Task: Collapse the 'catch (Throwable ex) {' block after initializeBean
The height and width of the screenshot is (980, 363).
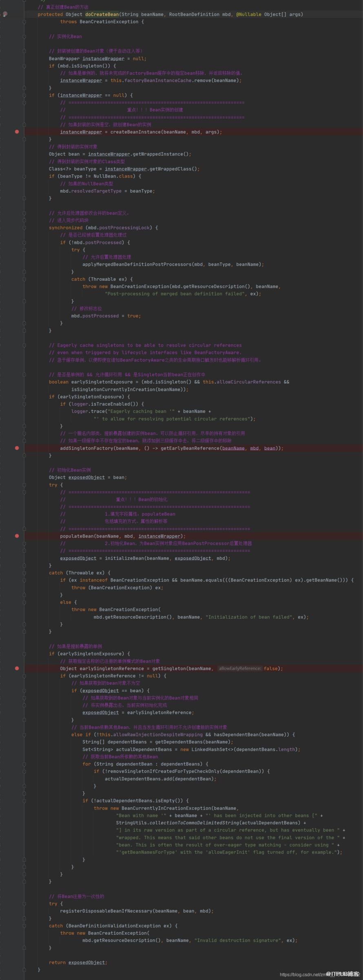Action: [x=24, y=573]
